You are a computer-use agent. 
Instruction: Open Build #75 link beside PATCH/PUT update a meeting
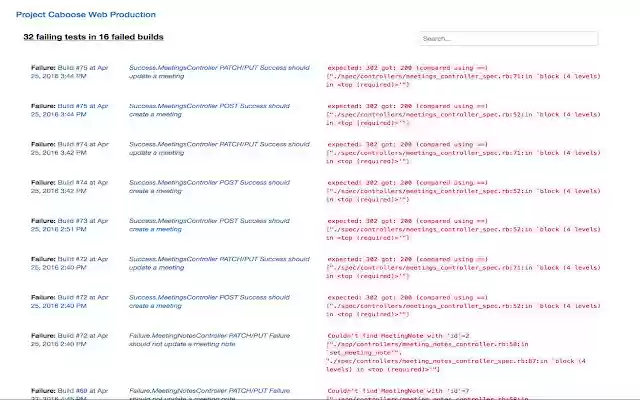[70, 72]
